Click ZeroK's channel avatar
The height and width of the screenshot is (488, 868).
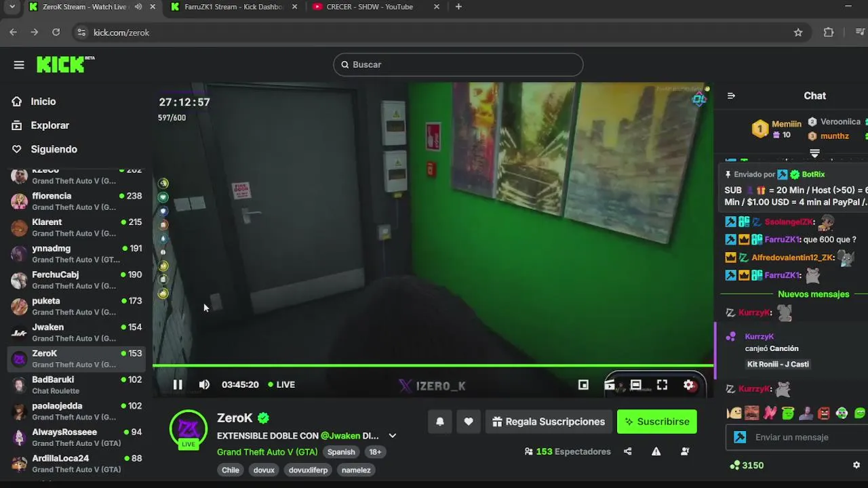(188, 429)
